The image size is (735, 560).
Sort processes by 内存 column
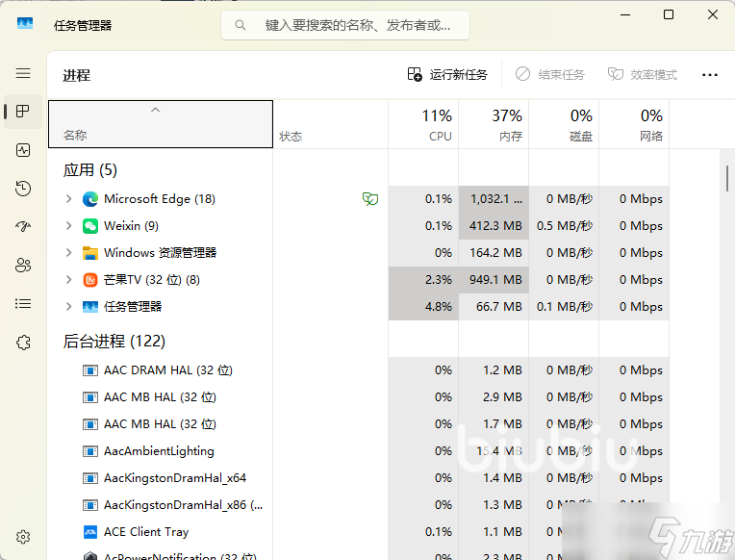click(494, 124)
